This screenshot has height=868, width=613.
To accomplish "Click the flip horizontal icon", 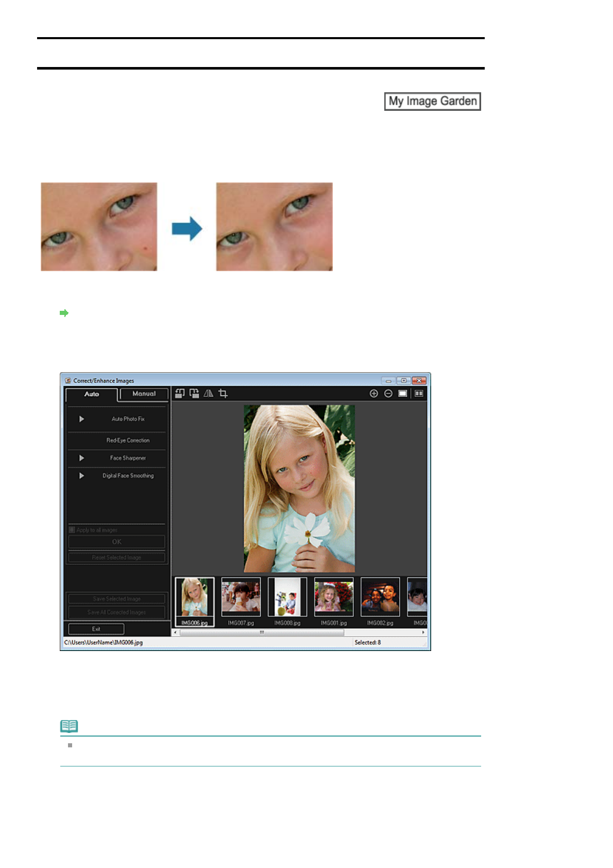I will pos(208,393).
